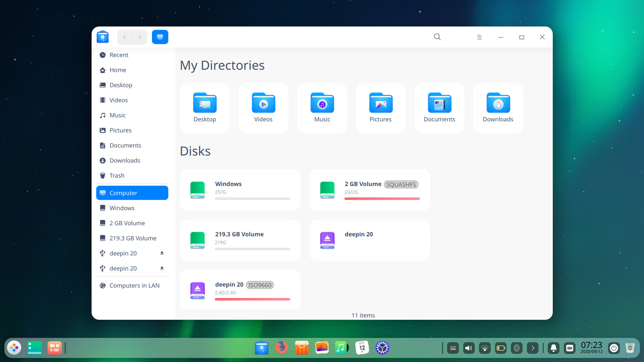Toggle Wi-Fi from the system tray
The width and height of the screenshot is (644, 362).
484,348
